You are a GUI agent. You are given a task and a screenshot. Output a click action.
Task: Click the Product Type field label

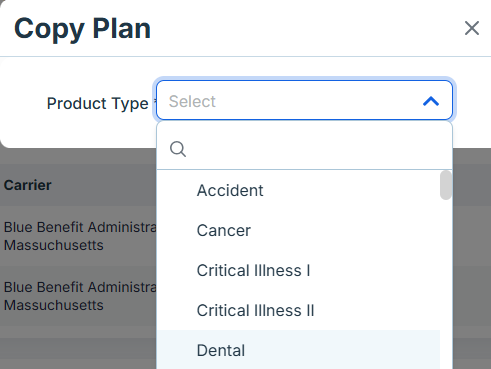pos(97,103)
